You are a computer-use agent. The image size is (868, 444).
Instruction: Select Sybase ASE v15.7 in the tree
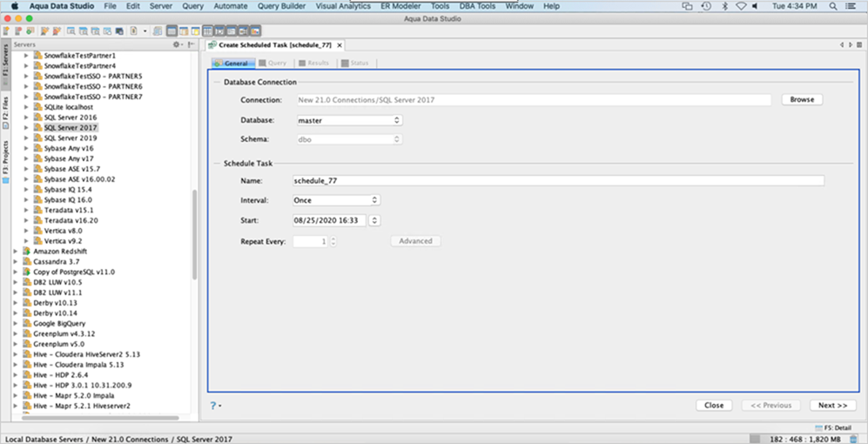click(72, 169)
